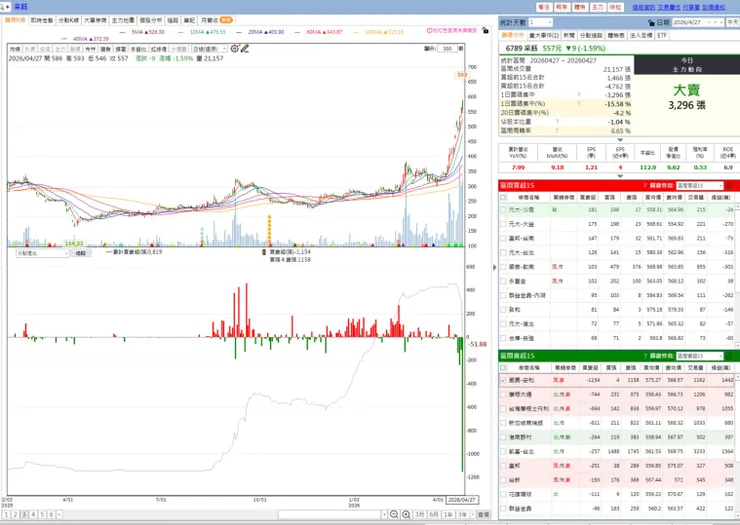Switch to the 主力地圖 tab
This screenshot has height=525, width=740.
point(123,20)
